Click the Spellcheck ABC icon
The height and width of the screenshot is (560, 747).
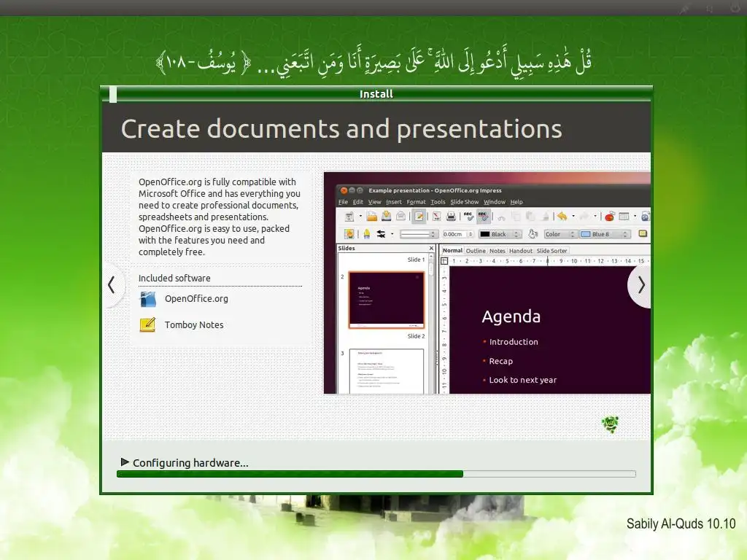(469, 217)
